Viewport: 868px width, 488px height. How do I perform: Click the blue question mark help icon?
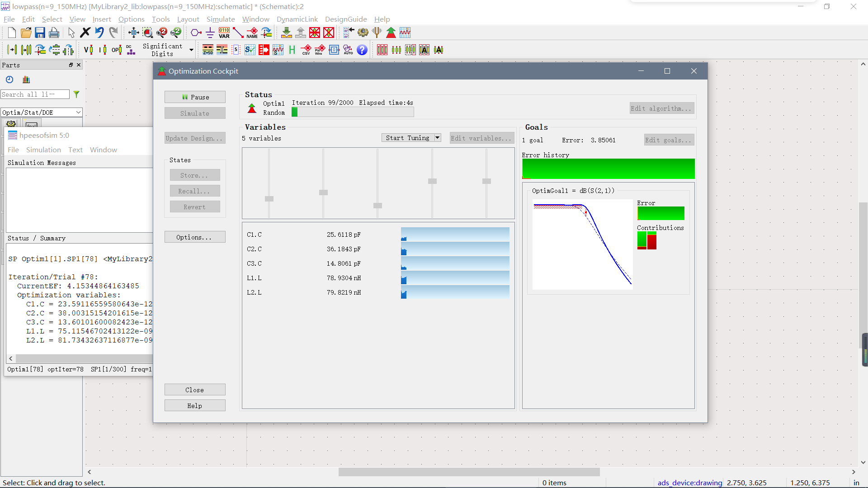(x=362, y=50)
